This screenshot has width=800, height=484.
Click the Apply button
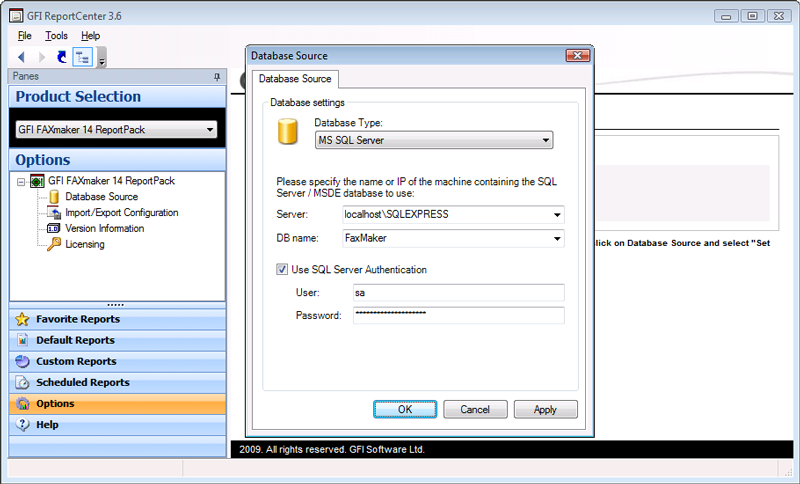(x=545, y=410)
